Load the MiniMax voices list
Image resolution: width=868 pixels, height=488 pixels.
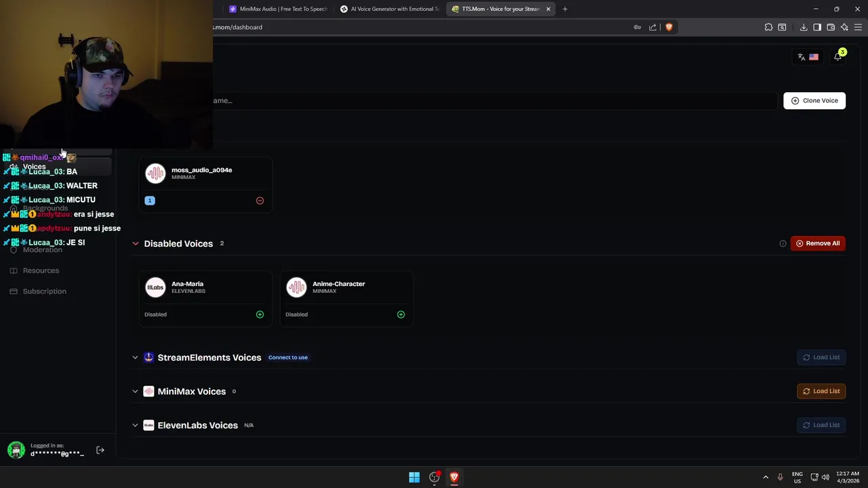[x=821, y=391]
